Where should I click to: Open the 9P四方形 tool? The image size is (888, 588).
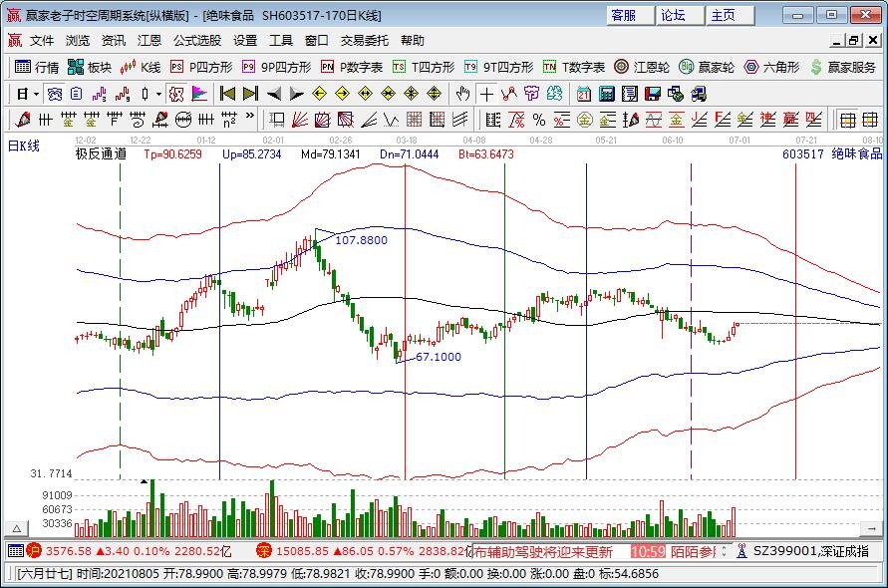[276, 68]
